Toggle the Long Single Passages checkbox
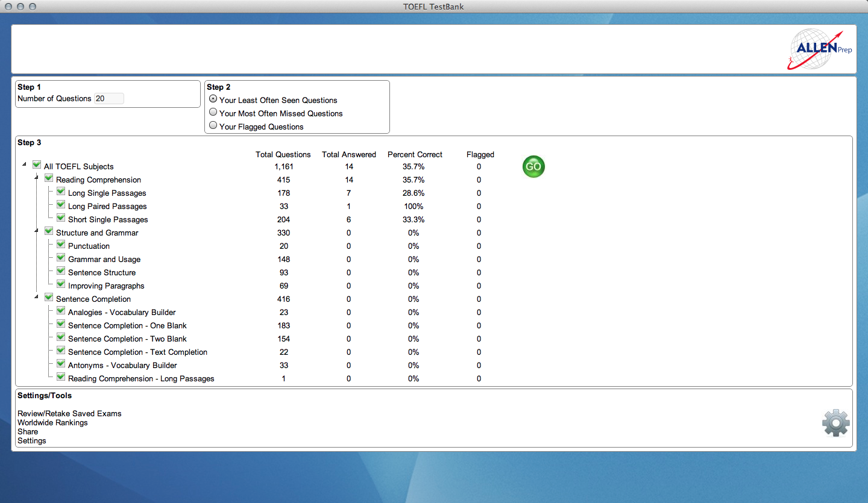This screenshot has height=503, width=868. pyautogui.click(x=61, y=192)
